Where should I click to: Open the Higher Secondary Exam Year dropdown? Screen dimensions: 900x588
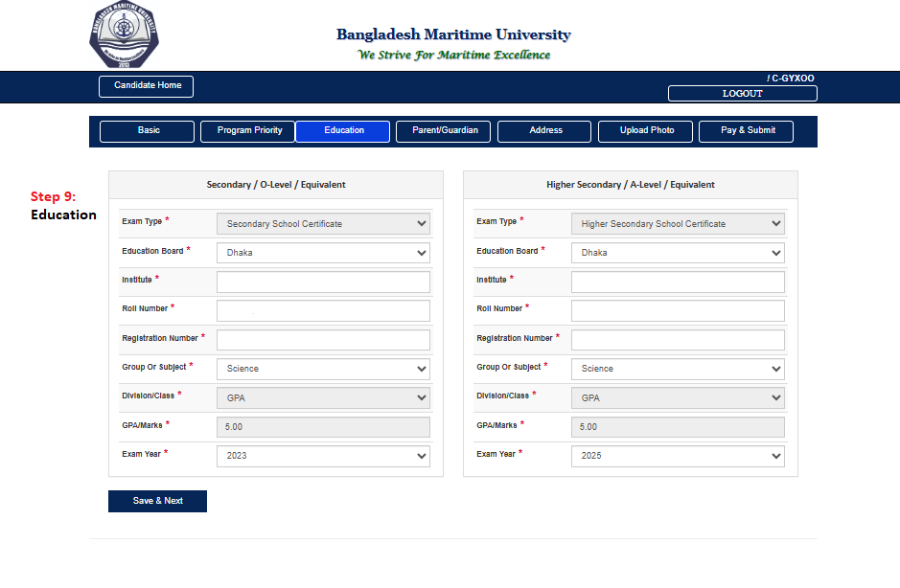point(678,456)
